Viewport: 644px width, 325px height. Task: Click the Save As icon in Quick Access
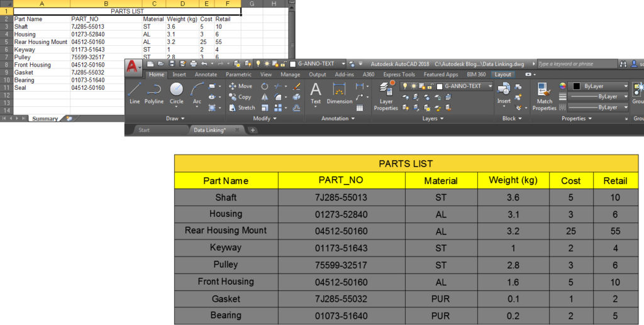pos(183,63)
